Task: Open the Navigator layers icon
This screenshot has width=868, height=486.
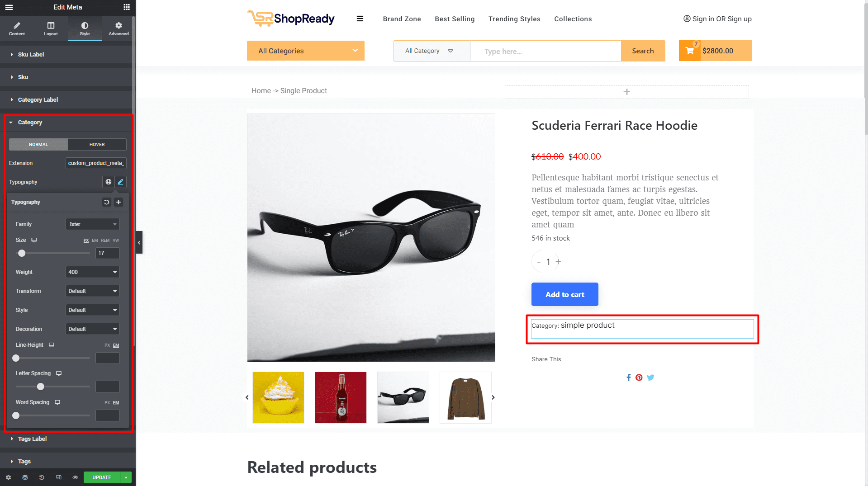Action: [x=25, y=477]
